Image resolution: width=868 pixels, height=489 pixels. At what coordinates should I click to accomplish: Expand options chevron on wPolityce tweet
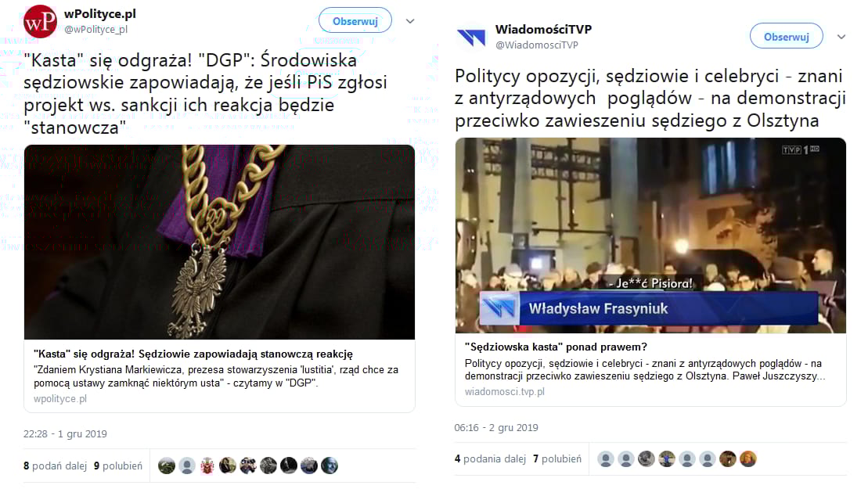point(410,21)
